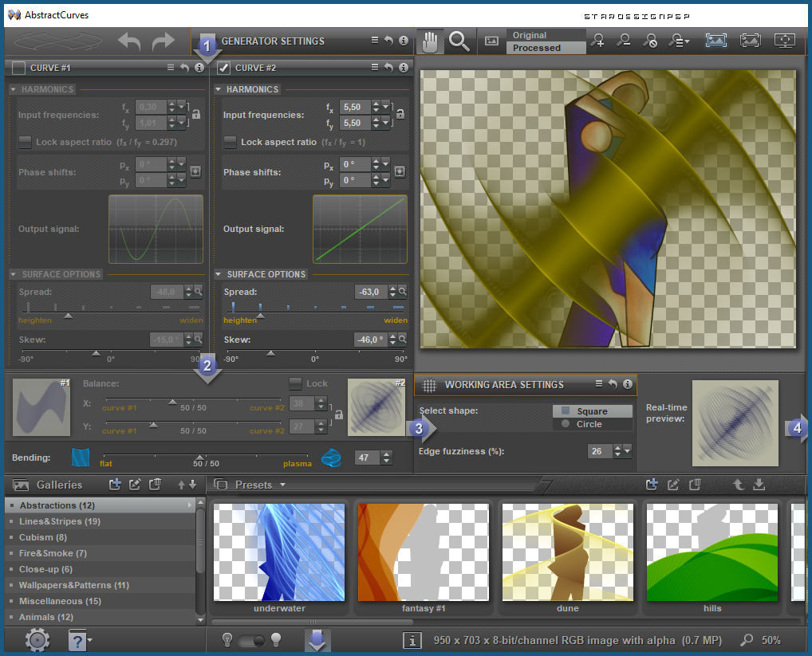Click the Bending slider handle
The width and height of the screenshot is (812, 656).
[199, 455]
